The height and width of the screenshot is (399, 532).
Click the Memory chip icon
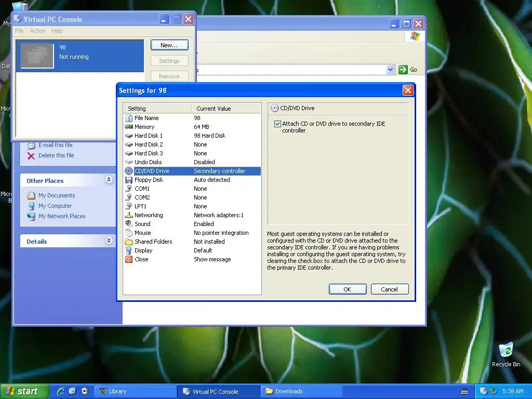click(x=129, y=127)
